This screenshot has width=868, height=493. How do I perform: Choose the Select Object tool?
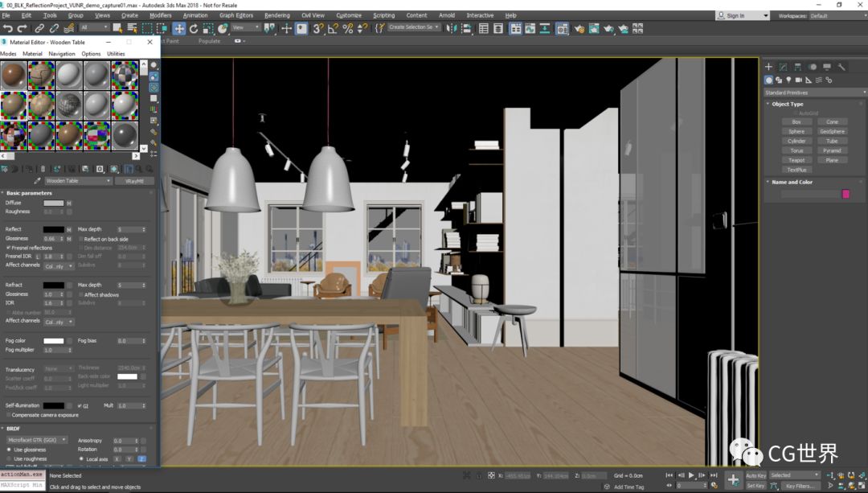pos(117,27)
